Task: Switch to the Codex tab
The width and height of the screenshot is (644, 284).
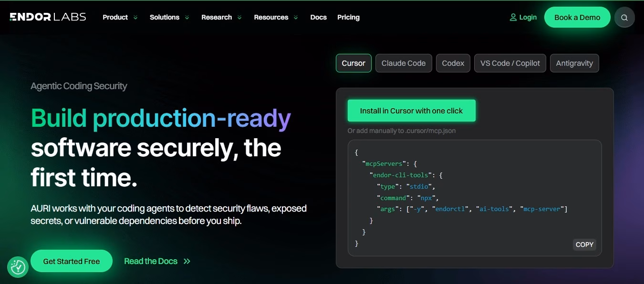Action: 453,63
